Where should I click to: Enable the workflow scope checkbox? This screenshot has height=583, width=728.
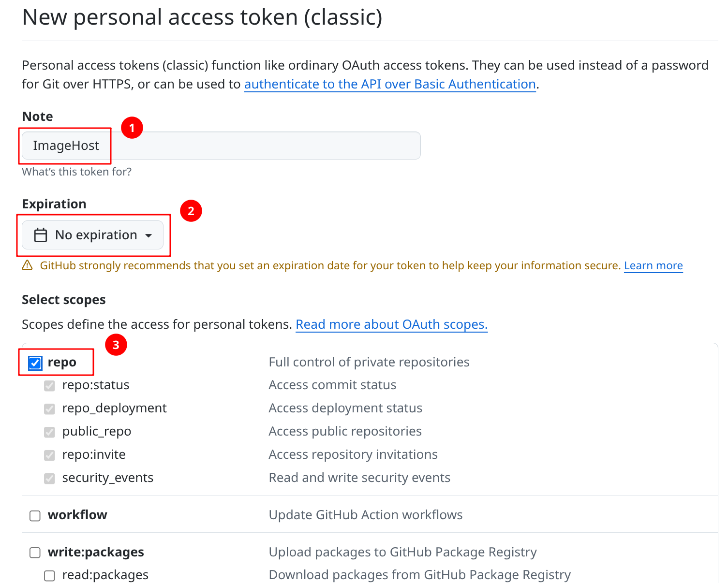click(35, 516)
